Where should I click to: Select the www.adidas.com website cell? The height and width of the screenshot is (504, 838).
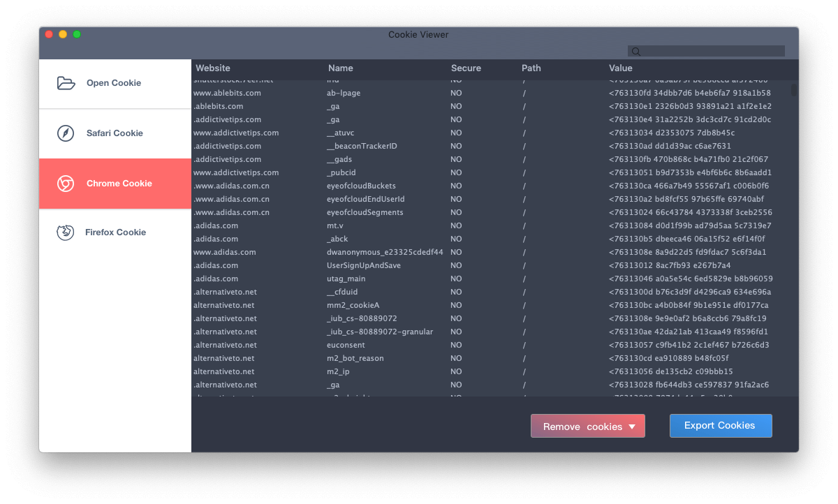225,252
